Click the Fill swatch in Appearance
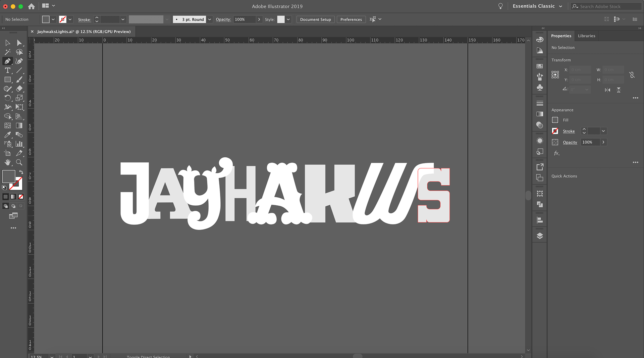This screenshot has width=644, height=358. coord(555,120)
